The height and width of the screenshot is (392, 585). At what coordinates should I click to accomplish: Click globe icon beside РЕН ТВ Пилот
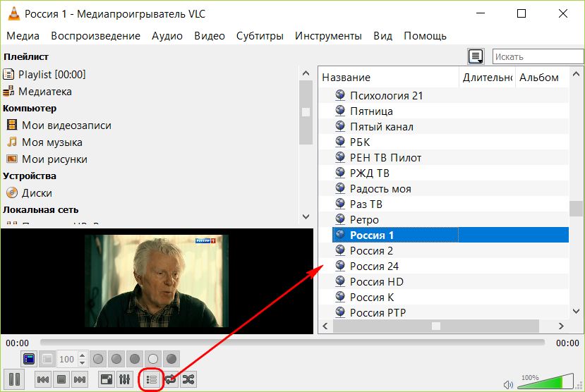pyautogui.click(x=340, y=157)
